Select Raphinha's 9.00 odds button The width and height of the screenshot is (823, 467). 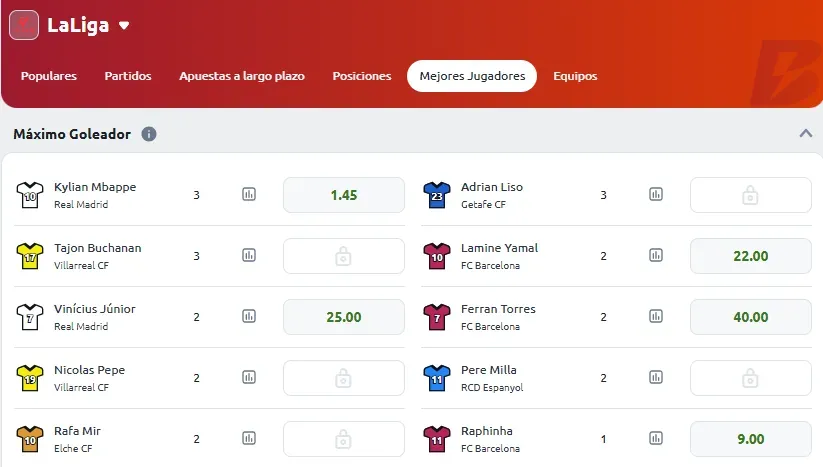(750, 439)
